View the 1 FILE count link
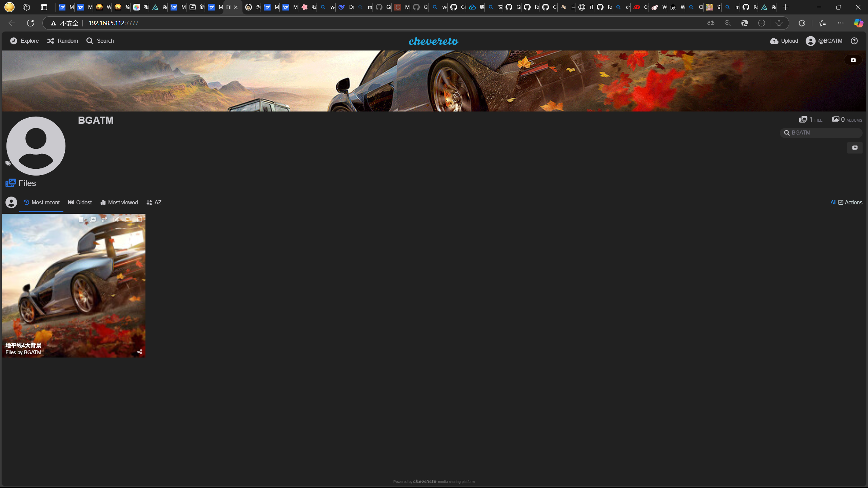 click(x=811, y=119)
